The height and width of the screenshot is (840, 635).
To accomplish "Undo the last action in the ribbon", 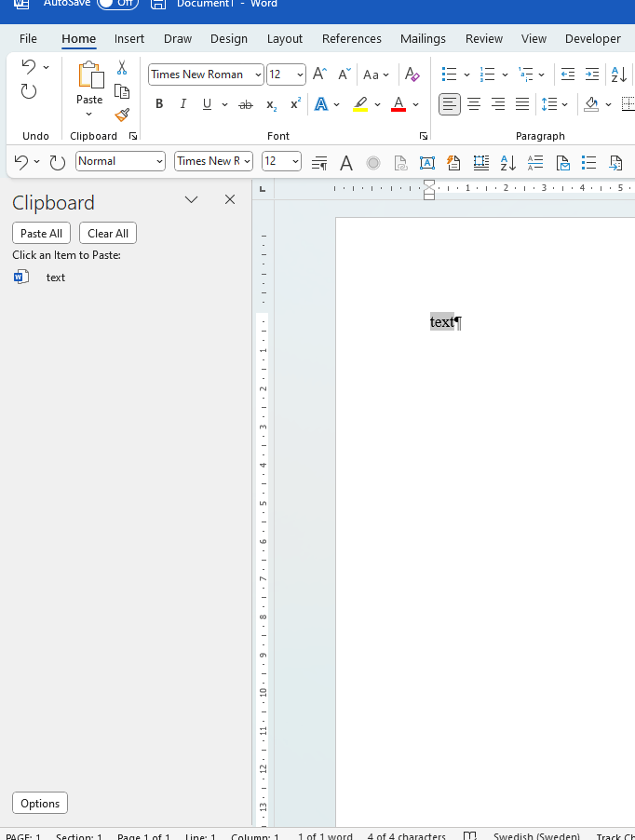I will click(x=29, y=67).
